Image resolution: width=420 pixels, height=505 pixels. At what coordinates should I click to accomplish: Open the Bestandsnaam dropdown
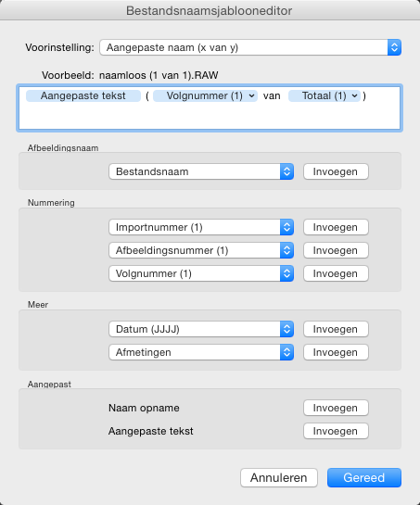pyautogui.click(x=201, y=171)
